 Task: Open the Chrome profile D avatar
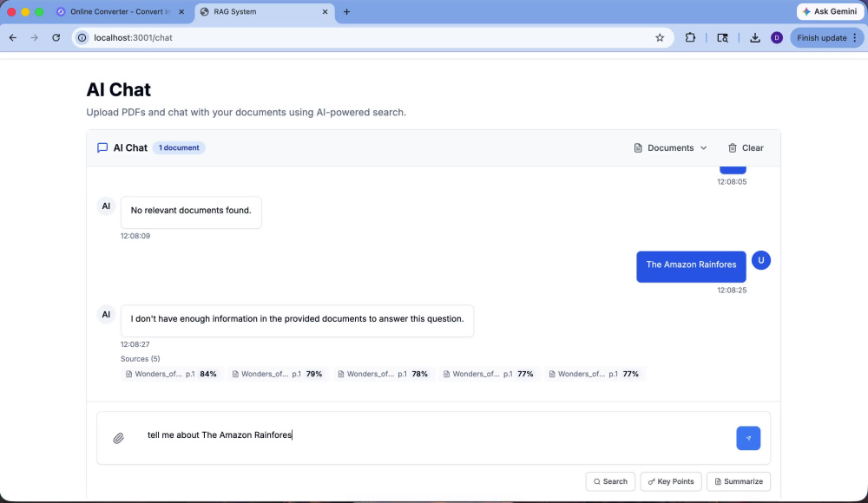pyautogui.click(x=777, y=37)
